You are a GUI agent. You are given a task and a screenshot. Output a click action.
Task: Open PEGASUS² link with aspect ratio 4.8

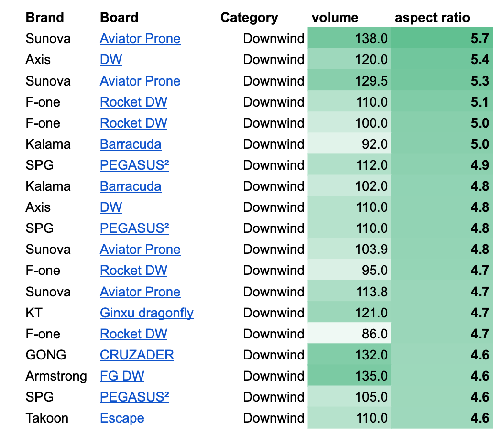(134, 228)
